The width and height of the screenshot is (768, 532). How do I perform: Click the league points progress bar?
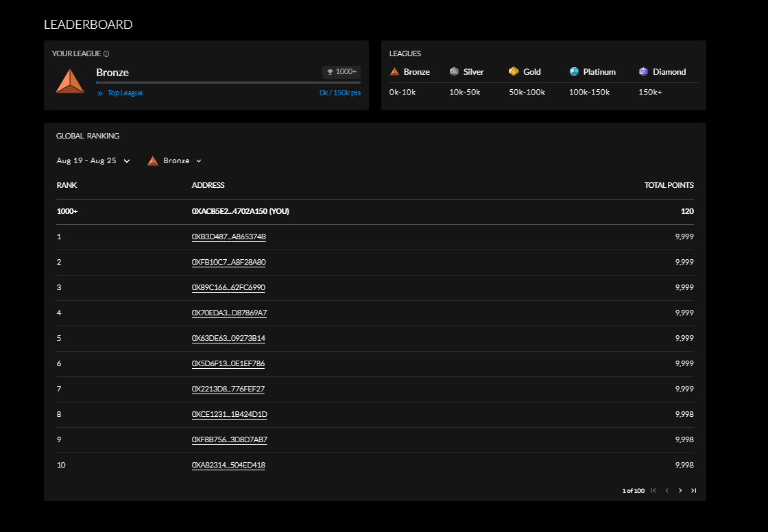pyautogui.click(x=228, y=82)
